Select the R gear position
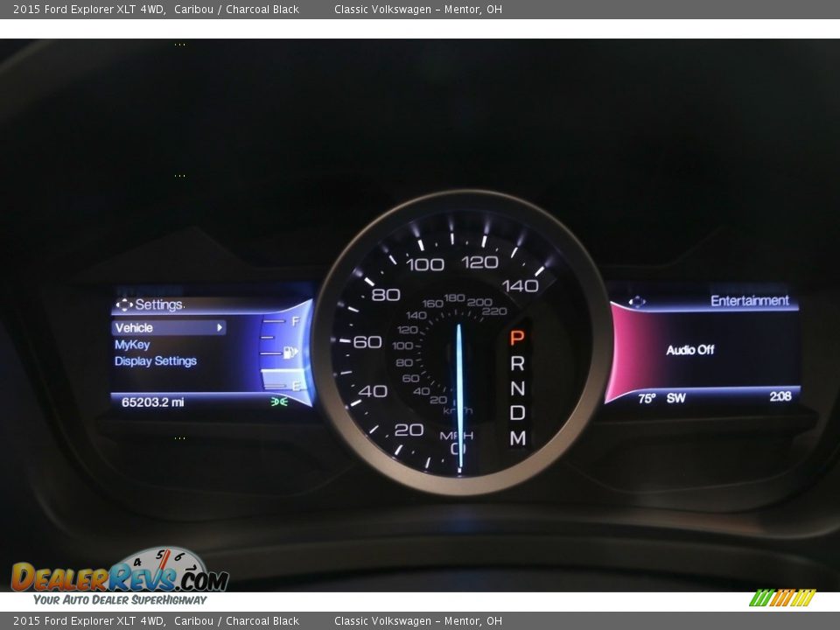The width and height of the screenshot is (840, 630). [517, 363]
